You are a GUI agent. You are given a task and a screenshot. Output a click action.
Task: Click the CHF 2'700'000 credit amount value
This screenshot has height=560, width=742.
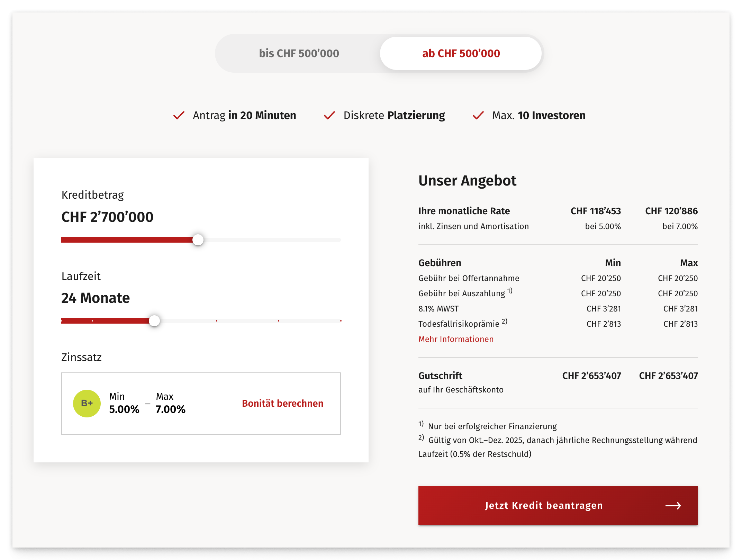[x=107, y=217]
